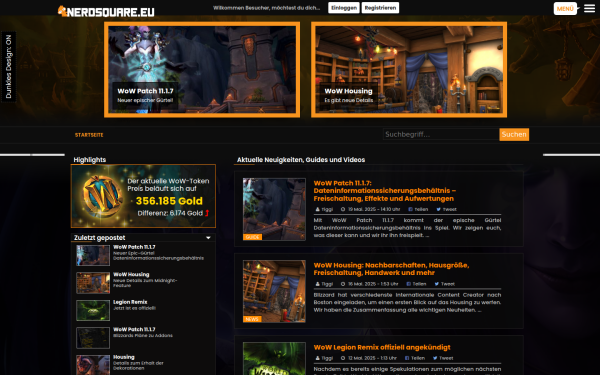Screen dimensions: 600x375
Task: Open the Dateninformationssicherungsbehältnis article title
Action: tap(385, 191)
